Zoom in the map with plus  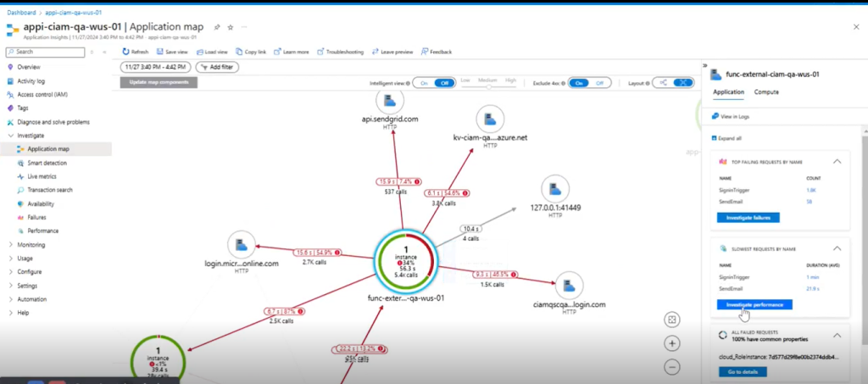[672, 343]
